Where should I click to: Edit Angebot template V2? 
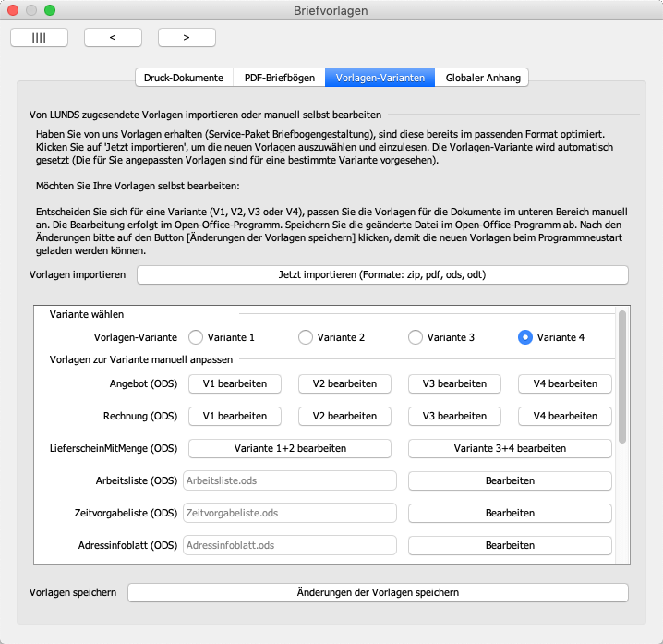[x=344, y=383]
